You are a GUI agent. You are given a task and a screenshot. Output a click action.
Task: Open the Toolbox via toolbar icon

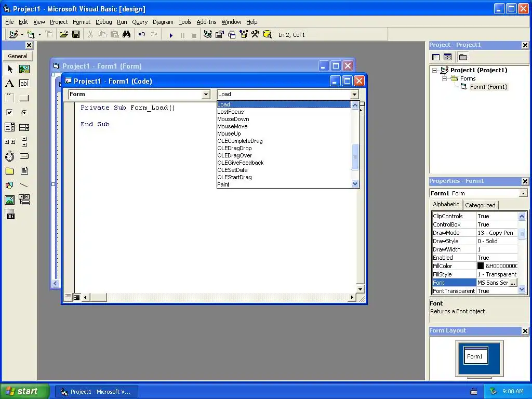[255, 35]
